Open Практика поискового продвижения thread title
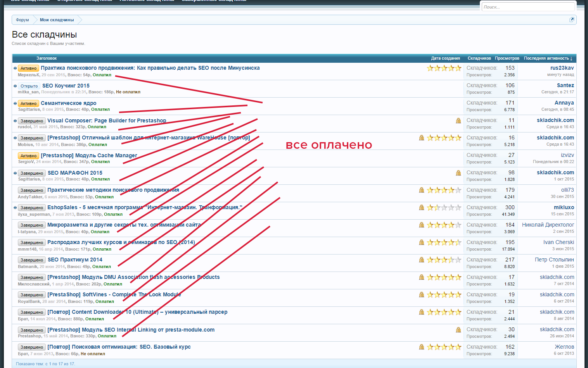This screenshot has width=588, height=368. pos(150,68)
